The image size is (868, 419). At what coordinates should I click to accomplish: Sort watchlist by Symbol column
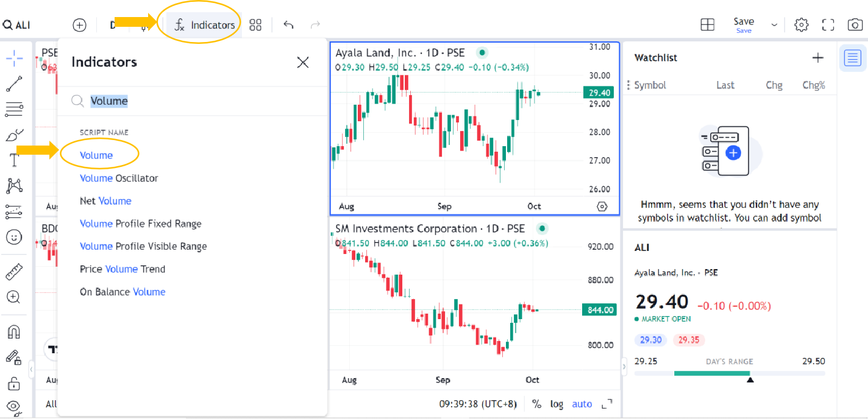tap(650, 85)
